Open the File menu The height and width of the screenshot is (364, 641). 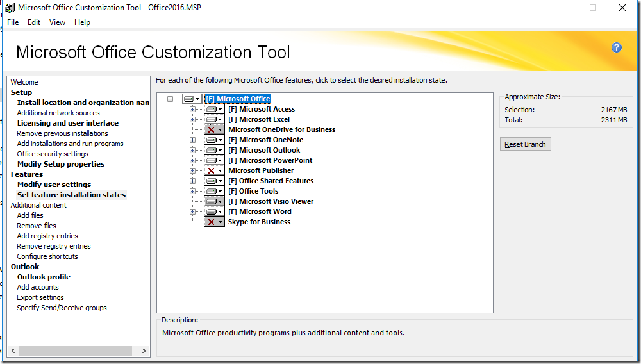13,22
